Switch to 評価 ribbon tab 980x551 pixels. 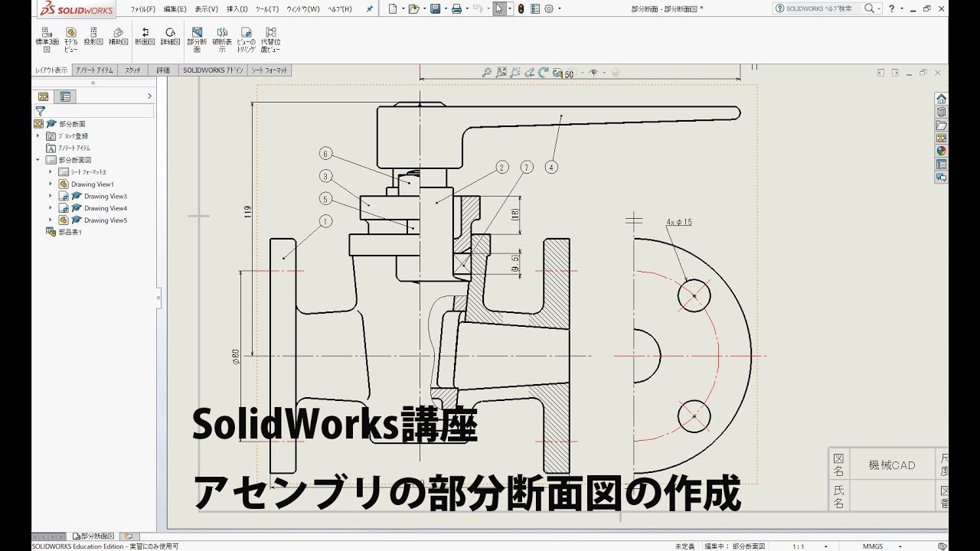[163, 70]
